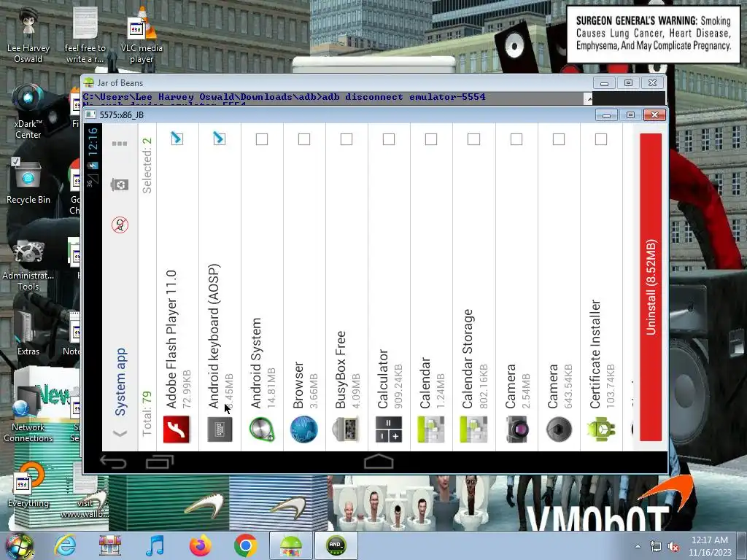Click the Android keyboard app icon
The width and height of the screenshot is (747, 560).
click(220, 429)
